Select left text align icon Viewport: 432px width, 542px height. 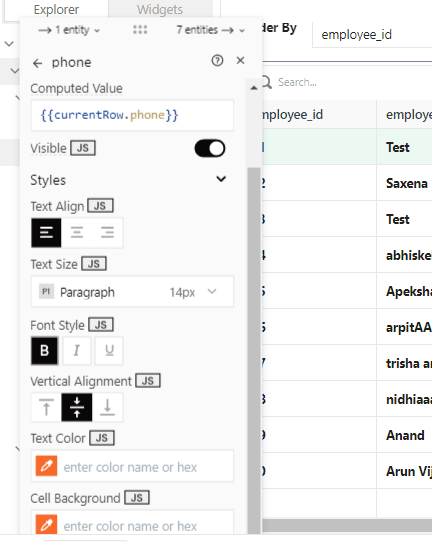(46, 233)
